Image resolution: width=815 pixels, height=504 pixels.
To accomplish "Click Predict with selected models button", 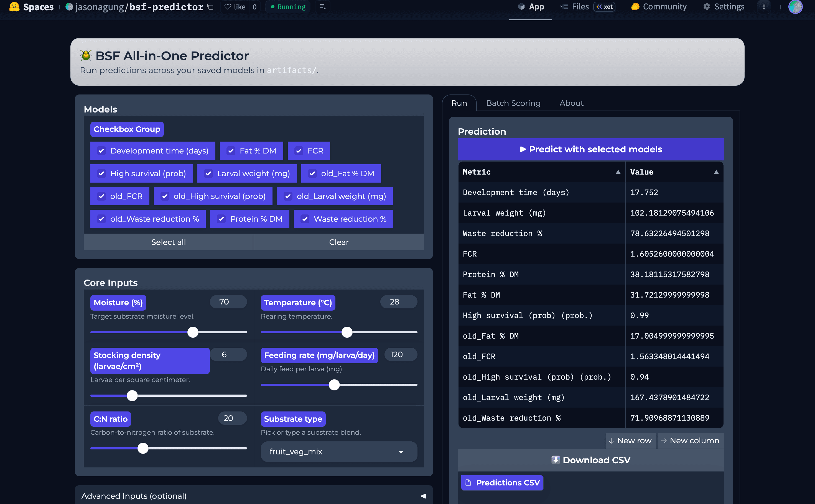I will [590, 149].
